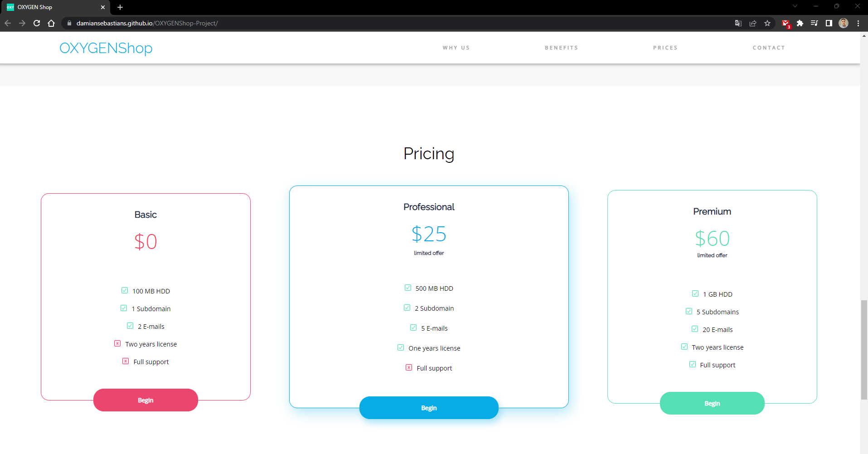Open the three-dot browser menu

[858, 23]
